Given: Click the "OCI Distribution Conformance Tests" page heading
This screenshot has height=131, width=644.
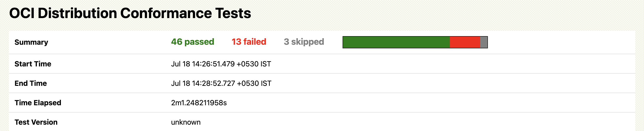Looking at the screenshot, I should click(x=130, y=13).
